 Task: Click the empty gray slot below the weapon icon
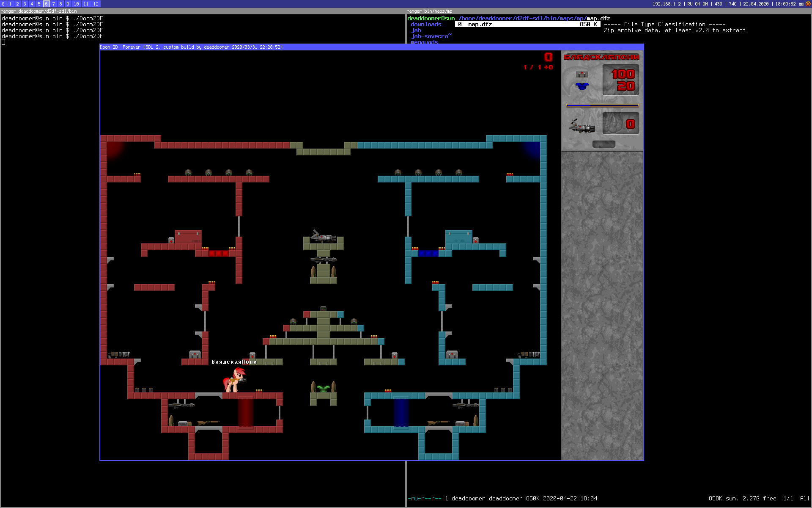604,144
